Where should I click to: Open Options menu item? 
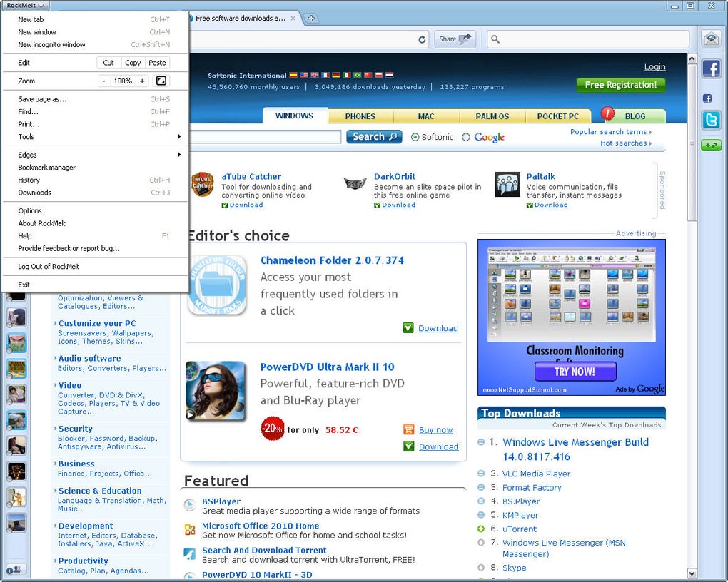tap(95, 210)
